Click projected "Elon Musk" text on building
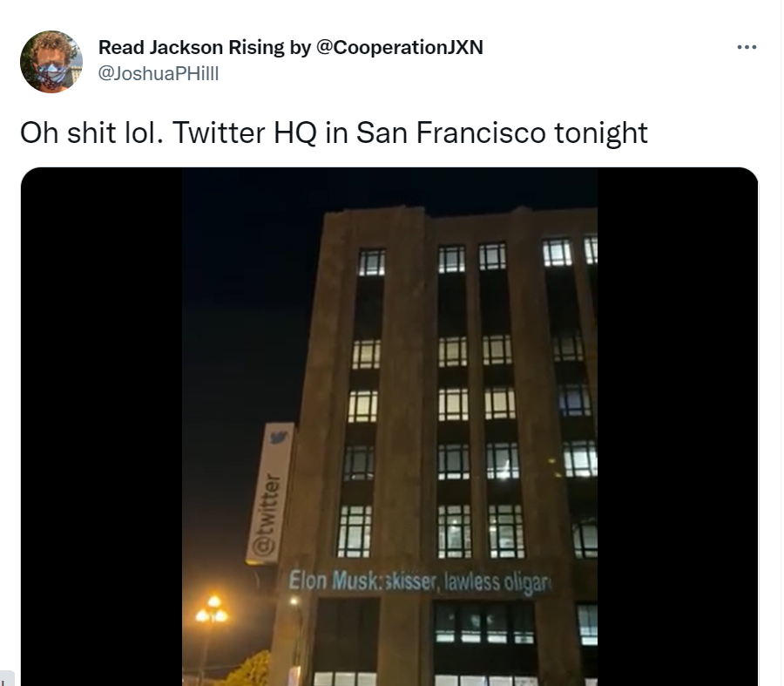This screenshot has height=686, width=784. coord(334,581)
